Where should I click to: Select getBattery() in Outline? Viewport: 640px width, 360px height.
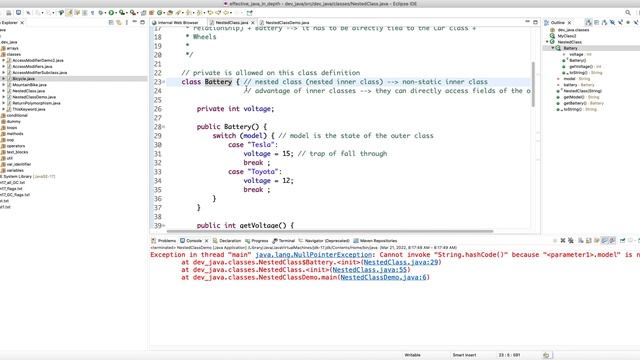pos(580,103)
